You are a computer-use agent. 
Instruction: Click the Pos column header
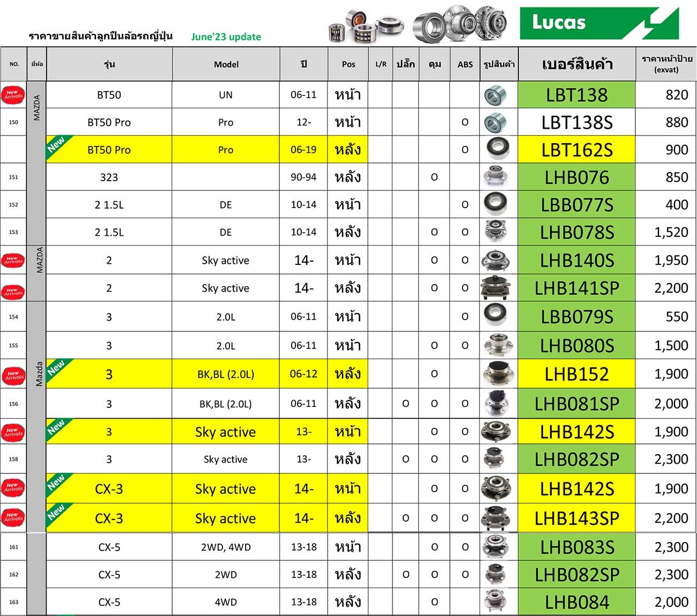coord(349,64)
